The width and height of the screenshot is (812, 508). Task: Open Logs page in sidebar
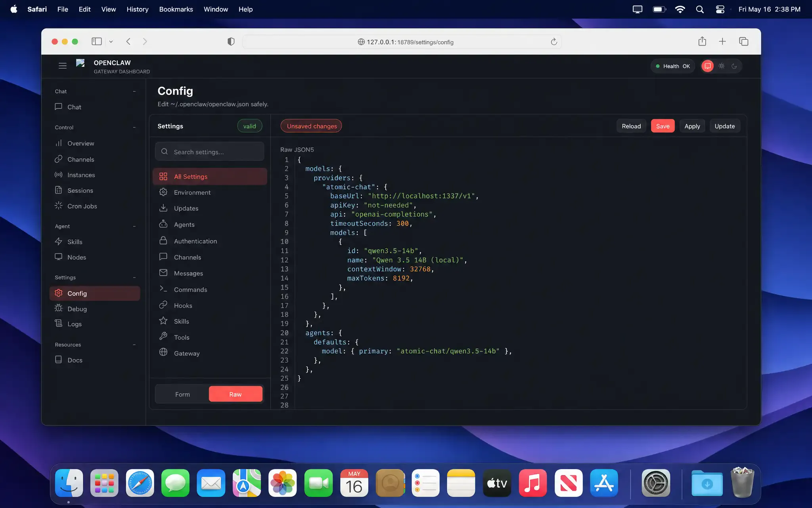click(x=95, y=324)
